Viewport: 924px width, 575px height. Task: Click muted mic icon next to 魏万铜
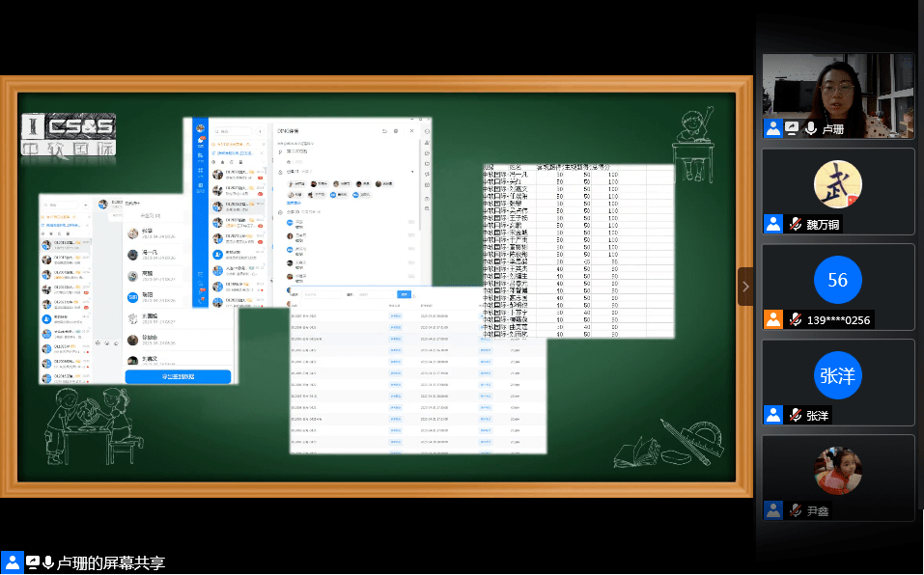(795, 224)
